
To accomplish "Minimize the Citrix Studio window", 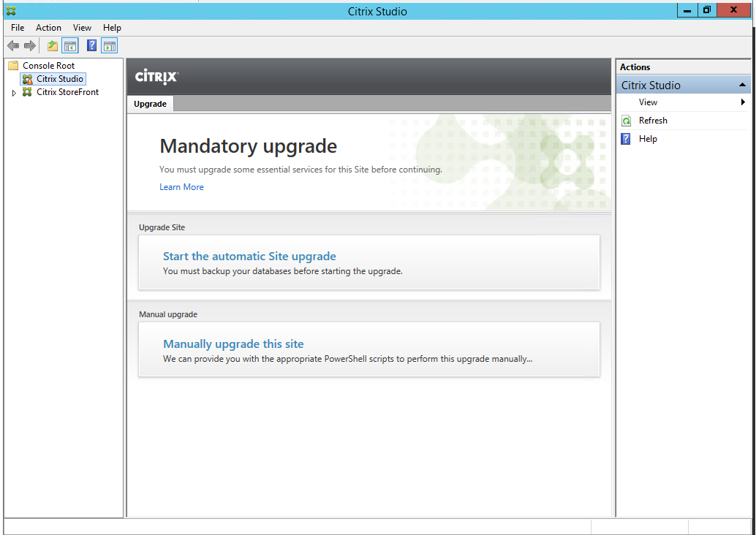I will [x=687, y=10].
